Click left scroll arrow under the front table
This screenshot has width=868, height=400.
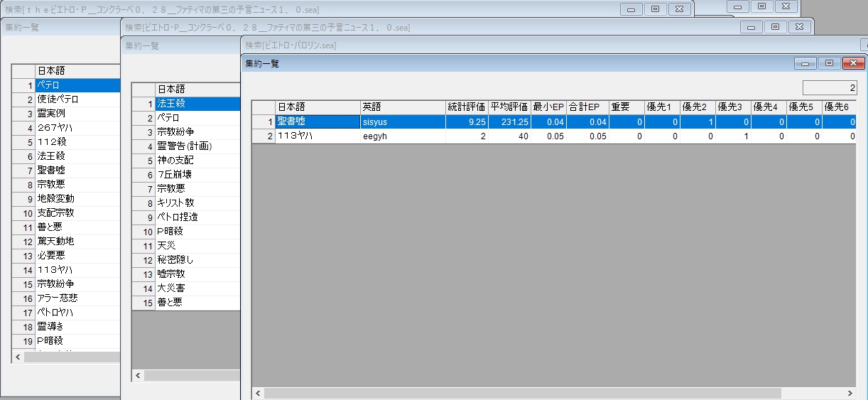(258, 393)
